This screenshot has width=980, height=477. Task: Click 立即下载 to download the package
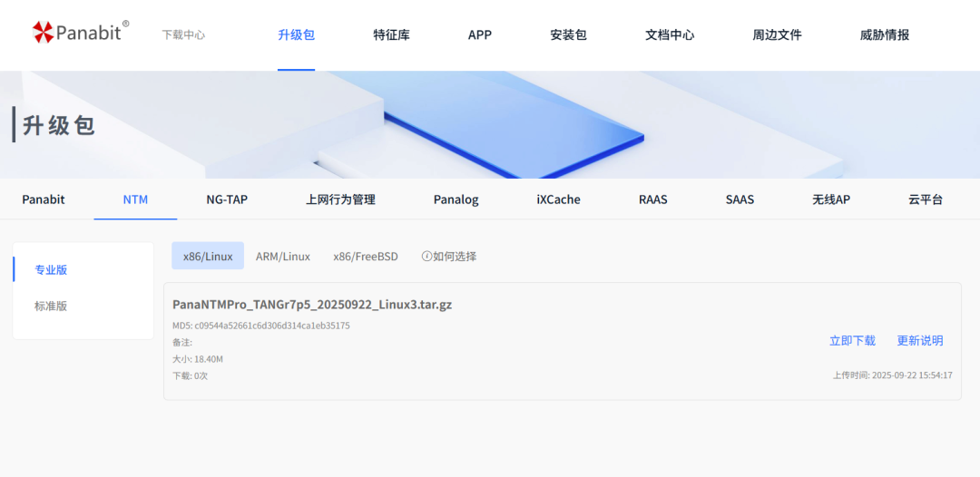[852, 341]
